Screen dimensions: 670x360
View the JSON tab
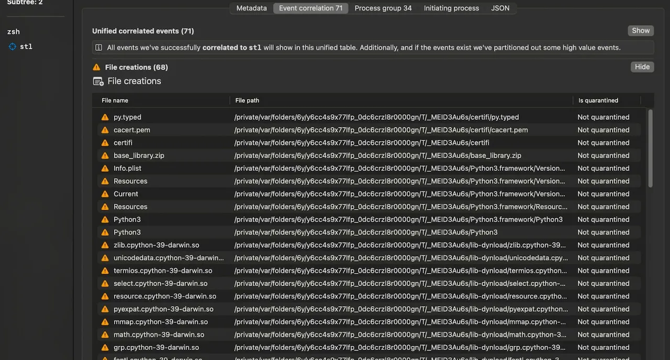500,8
